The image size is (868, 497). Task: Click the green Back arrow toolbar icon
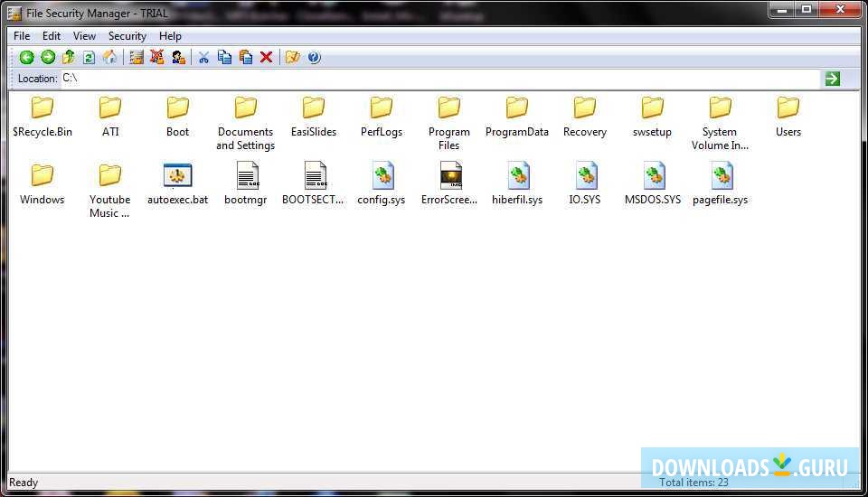[x=26, y=57]
